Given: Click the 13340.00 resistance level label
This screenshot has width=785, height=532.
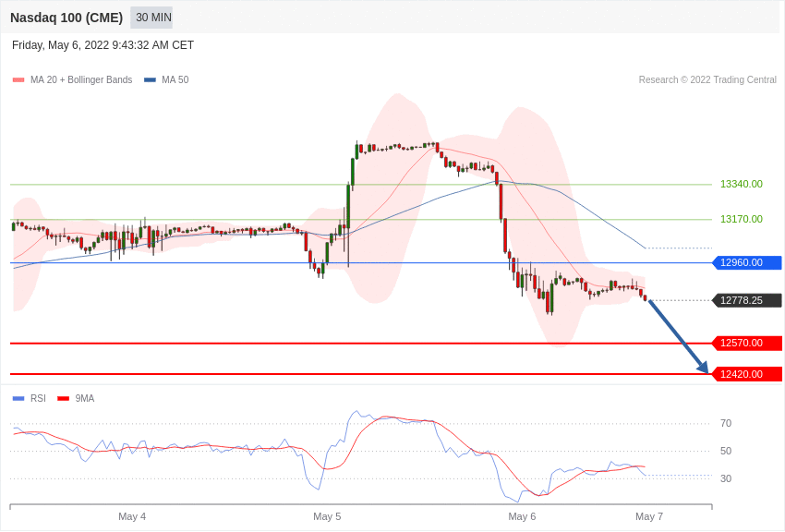Looking at the screenshot, I should point(742,184).
